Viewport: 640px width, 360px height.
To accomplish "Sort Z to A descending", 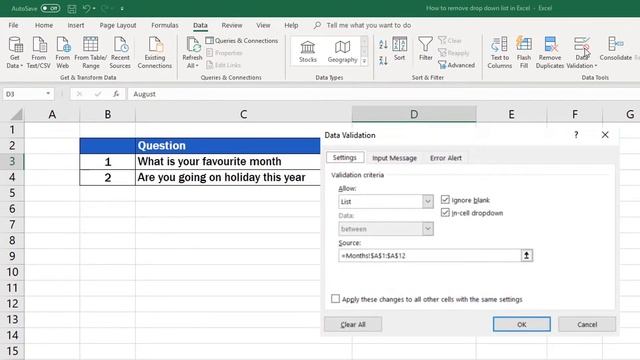I will point(383,61).
